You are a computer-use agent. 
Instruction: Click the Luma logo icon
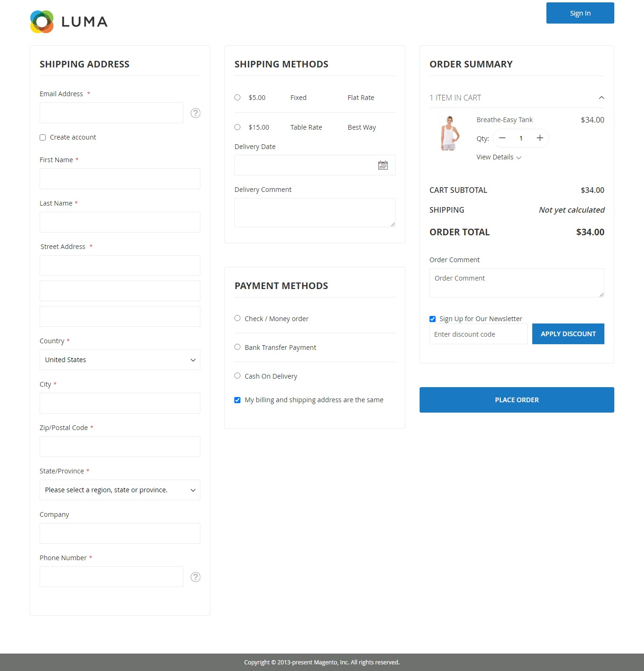coord(42,22)
